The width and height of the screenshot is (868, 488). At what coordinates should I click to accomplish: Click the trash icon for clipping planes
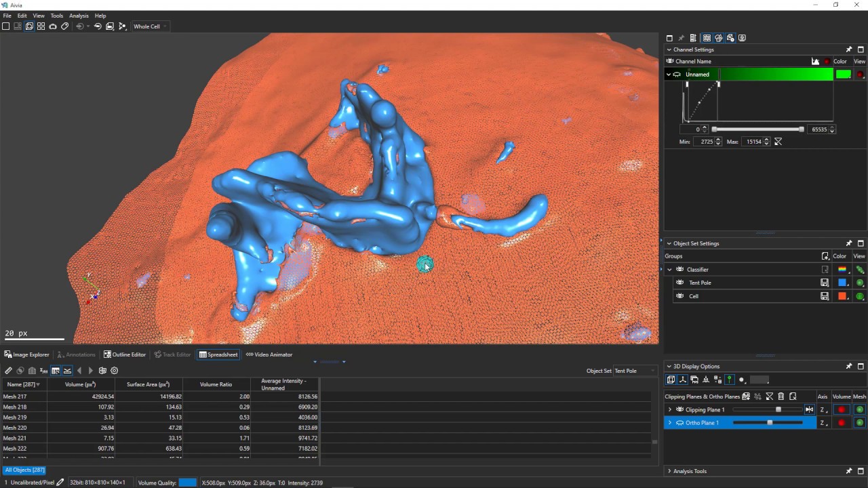tap(781, 396)
